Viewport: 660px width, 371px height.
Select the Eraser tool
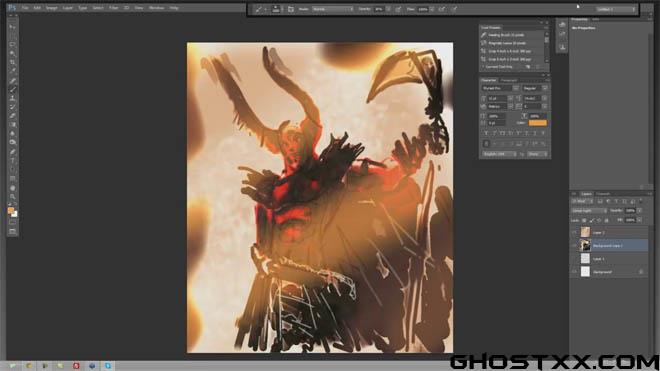(x=13, y=116)
